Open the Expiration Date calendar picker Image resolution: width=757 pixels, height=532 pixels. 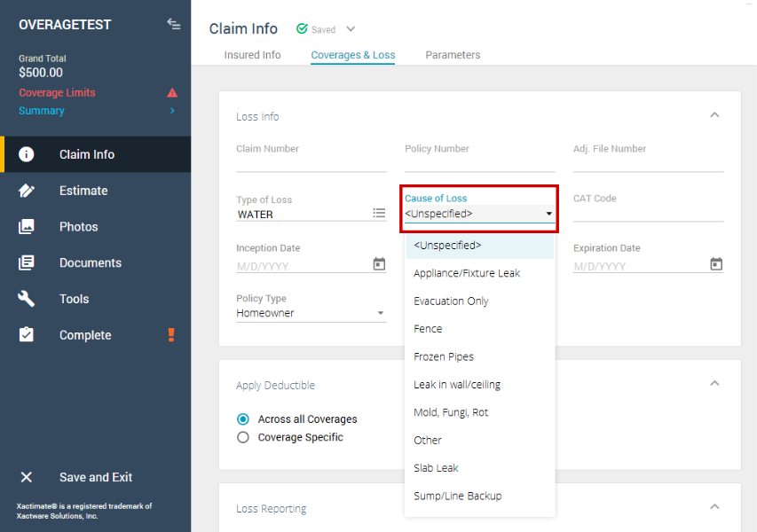pos(716,264)
